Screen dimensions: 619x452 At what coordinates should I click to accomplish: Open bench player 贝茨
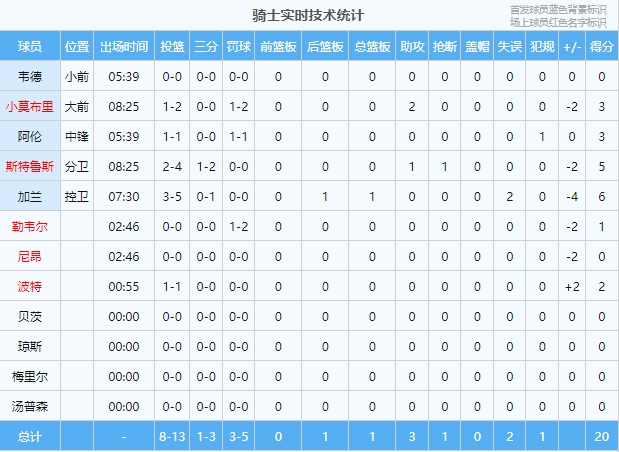click(x=30, y=317)
